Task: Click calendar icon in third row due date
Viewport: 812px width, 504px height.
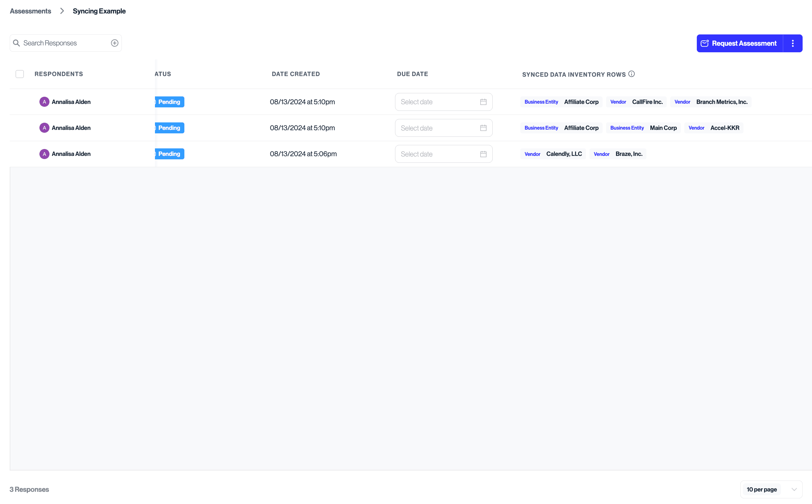Action: click(x=483, y=154)
